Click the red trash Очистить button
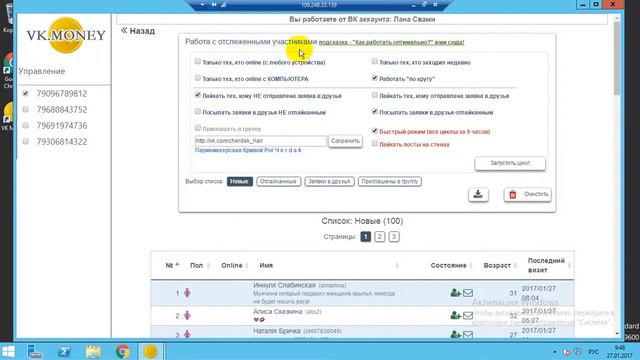Image resolution: width=640 pixels, height=360 pixels. click(x=527, y=194)
